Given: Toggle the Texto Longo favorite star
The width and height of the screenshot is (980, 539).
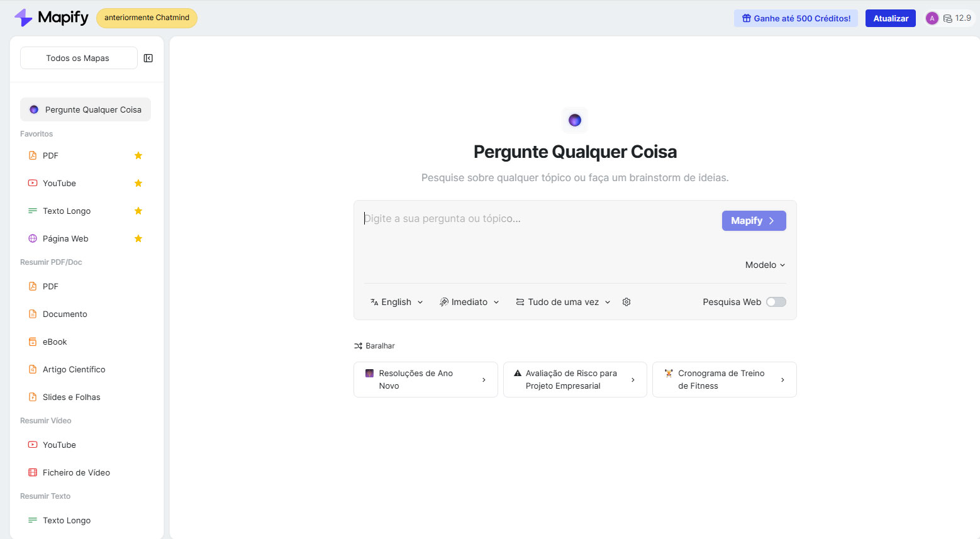Looking at the screenshot, I should coord(138,211).
